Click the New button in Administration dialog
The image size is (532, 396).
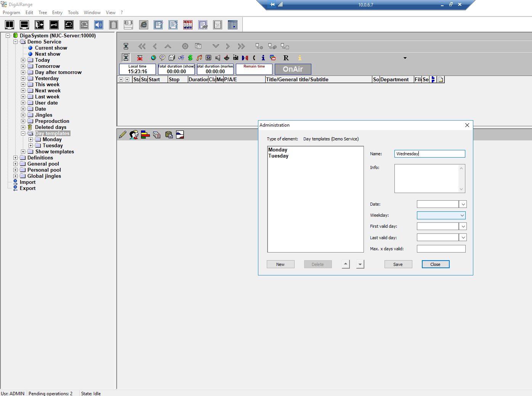[x=280, y=264]
